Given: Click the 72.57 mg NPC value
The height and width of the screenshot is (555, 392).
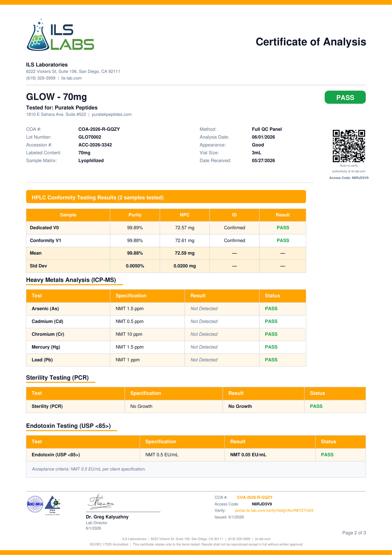Looking at the screenshot, I should [x=184, y=228].
